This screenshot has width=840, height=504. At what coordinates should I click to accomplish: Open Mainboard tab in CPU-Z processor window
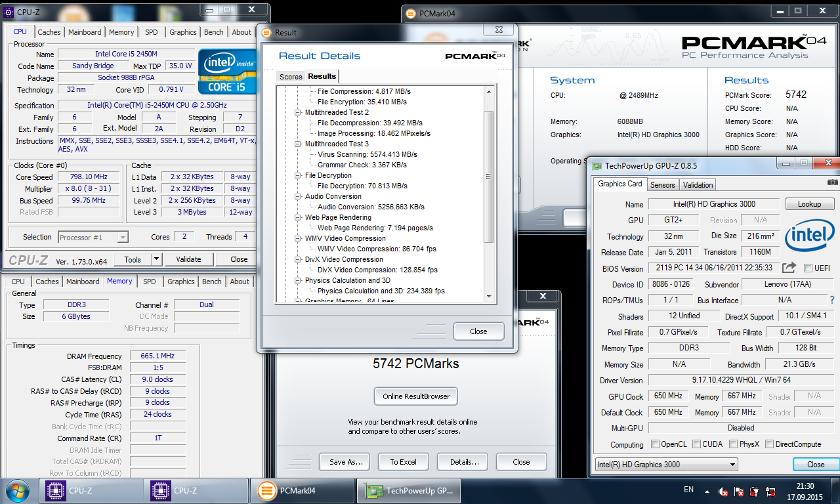pyautogui.click(x=85, y=32)
